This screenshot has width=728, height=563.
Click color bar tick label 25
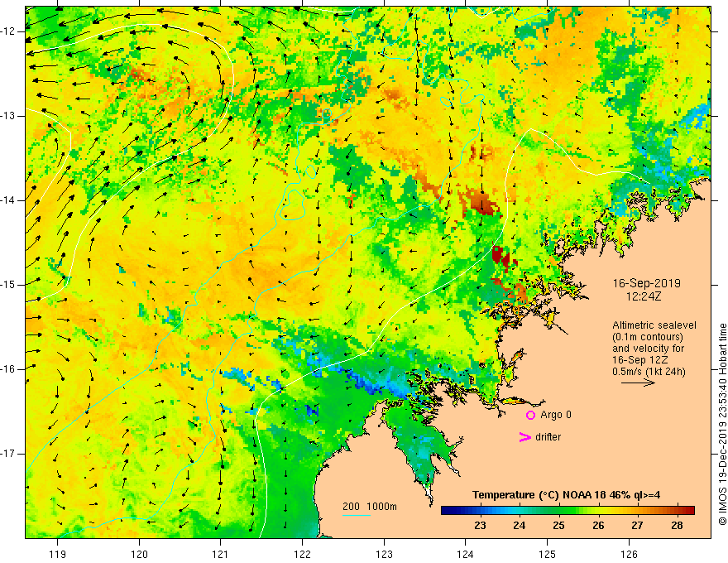pos(559,526)
